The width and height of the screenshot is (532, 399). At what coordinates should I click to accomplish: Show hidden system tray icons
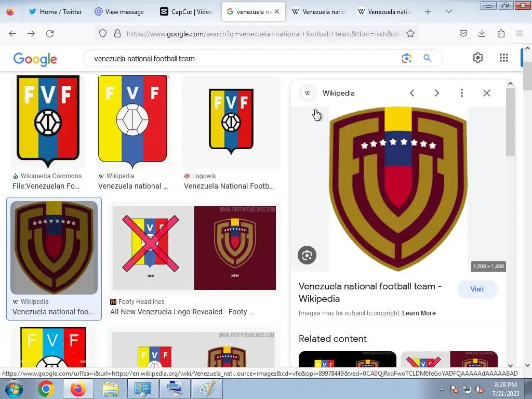click(x=442, y=389)
